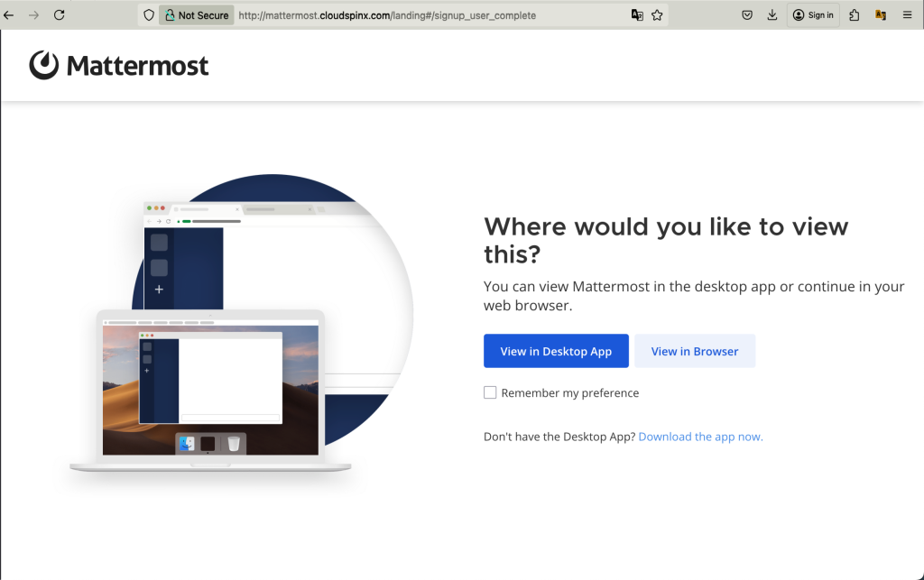Viewport: 924px width, 580px height.
Task: Open the extensions puzzle-piece icon
Action: point(854,14)
